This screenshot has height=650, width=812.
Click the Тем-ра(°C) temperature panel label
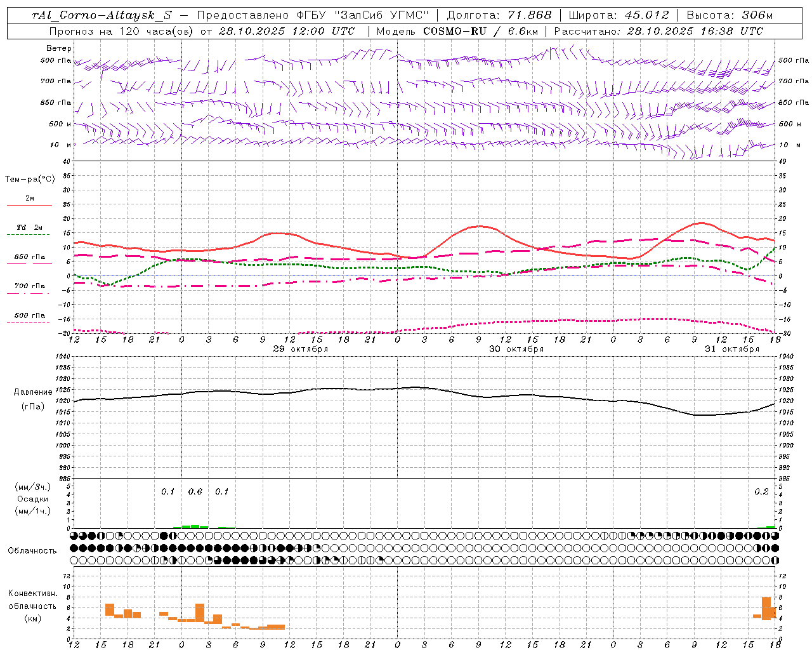click(30, 180)
